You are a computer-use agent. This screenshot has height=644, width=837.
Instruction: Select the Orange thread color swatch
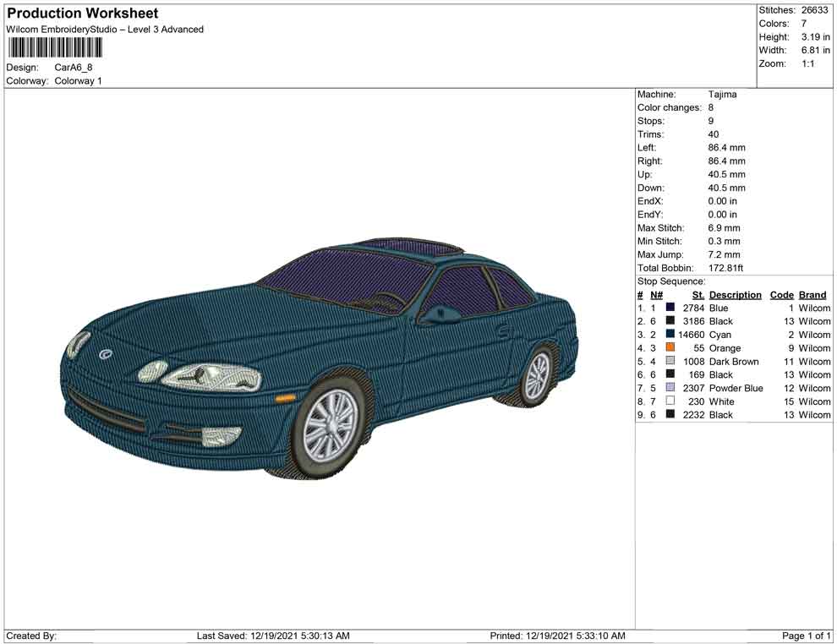(670, 348)
